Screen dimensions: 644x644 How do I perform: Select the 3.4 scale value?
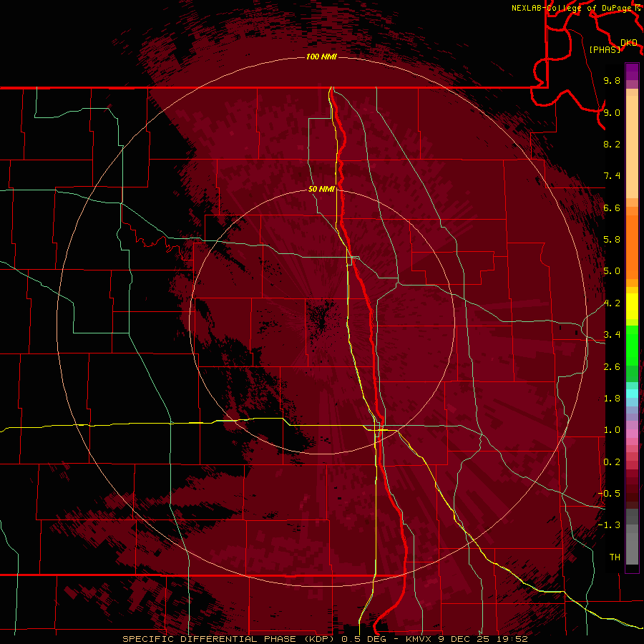click(612, 335)
